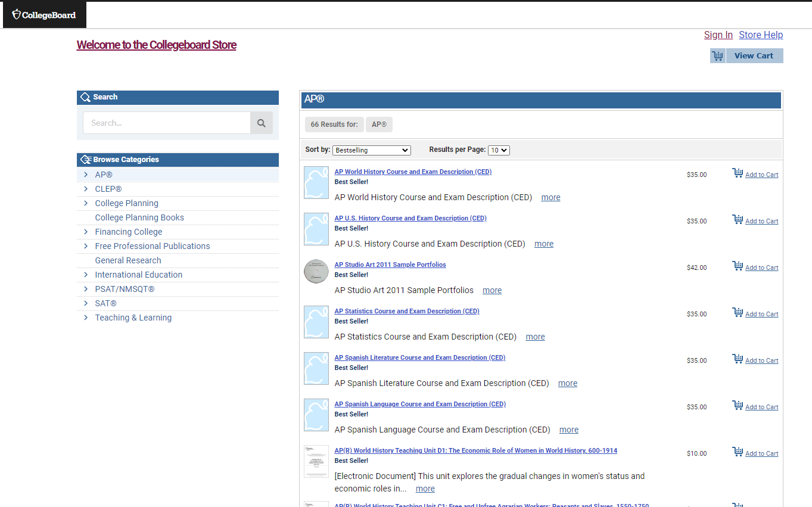Add AP U.S. History CED to cart
This screenshot has width=812, height=507.
point(761,221)
